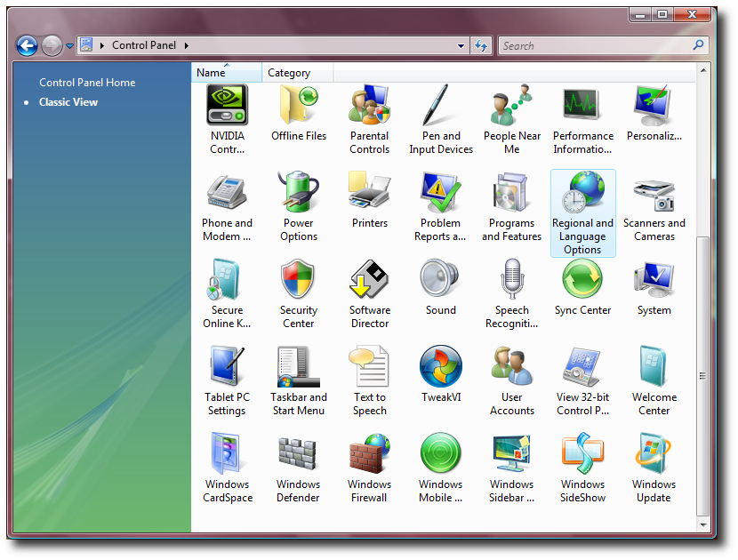The width and height of the screenshot is (738, 560).
Task: Refresh the Control Panel view
Action: coord(481,45)
